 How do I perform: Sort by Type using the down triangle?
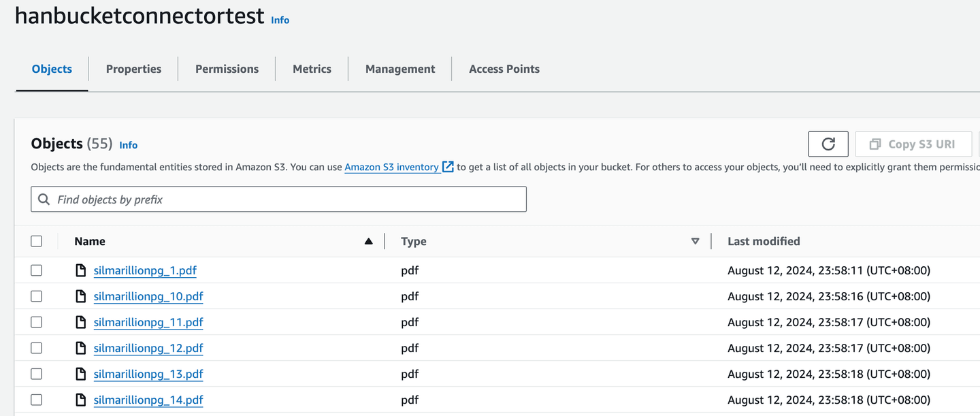[x=695, y=241]
